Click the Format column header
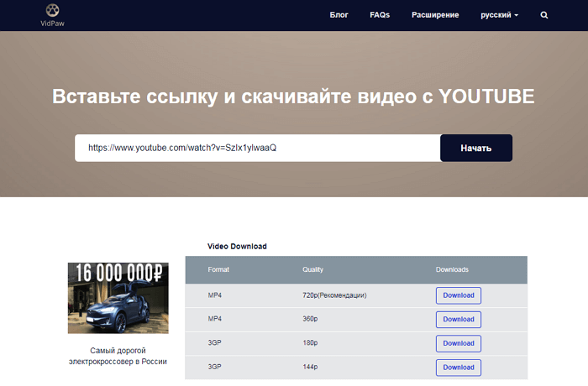Image resolution: width=588 pixels, height=386 pixels. (218, 269)
